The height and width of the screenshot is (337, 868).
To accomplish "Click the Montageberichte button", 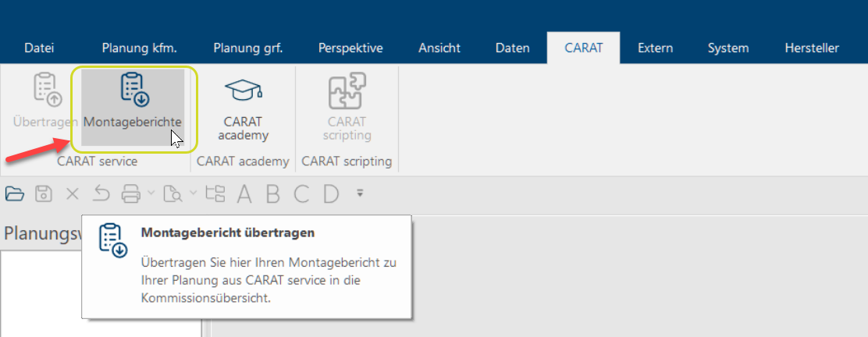I will pos(132,108).
